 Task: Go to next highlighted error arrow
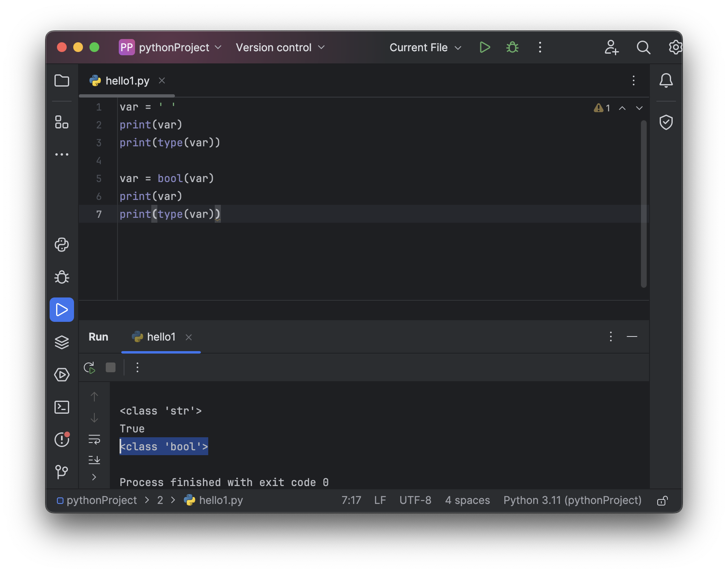[x=639, y=108]
